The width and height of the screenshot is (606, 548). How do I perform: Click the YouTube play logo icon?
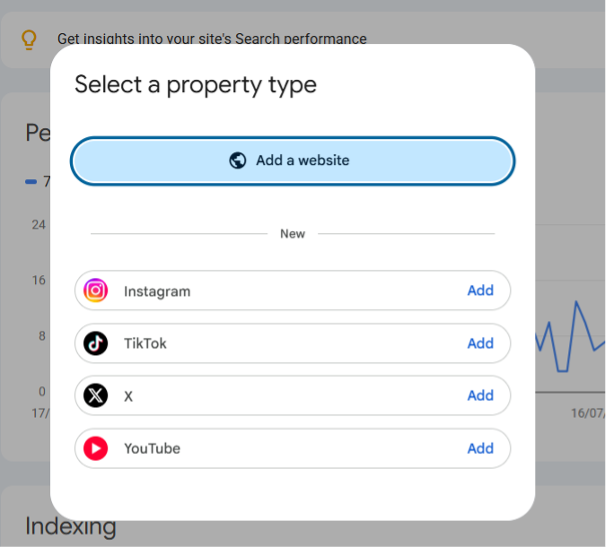(95, 448)
